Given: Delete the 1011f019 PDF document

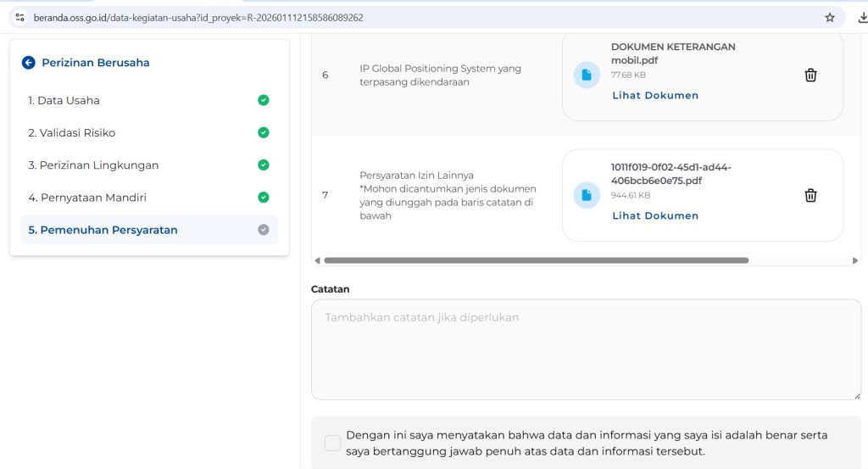Looking at the screenshot, I should click(x=810, y=196).
